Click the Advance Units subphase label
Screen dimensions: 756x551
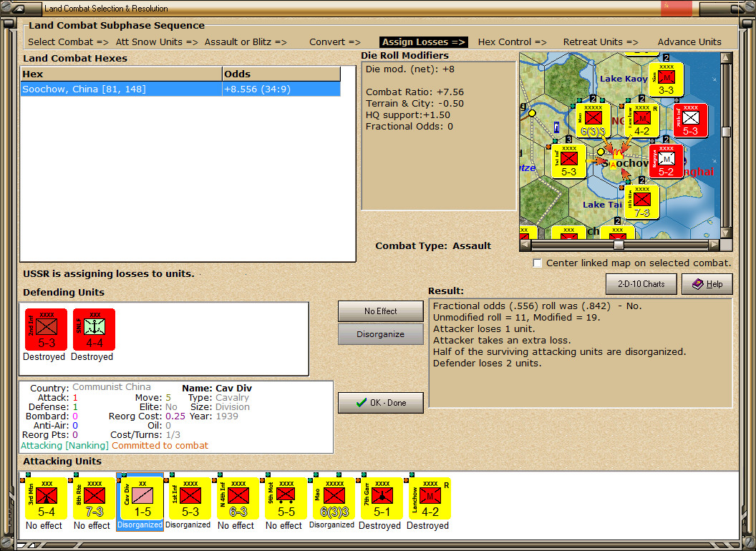[689, 42]
